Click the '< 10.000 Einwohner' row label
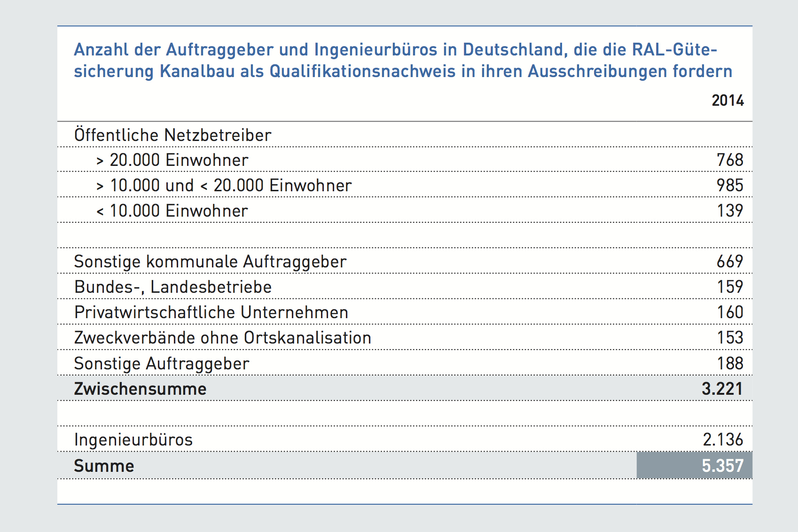Image resolution: width=798 pixels, height=532 pixels. coord(172,211)
